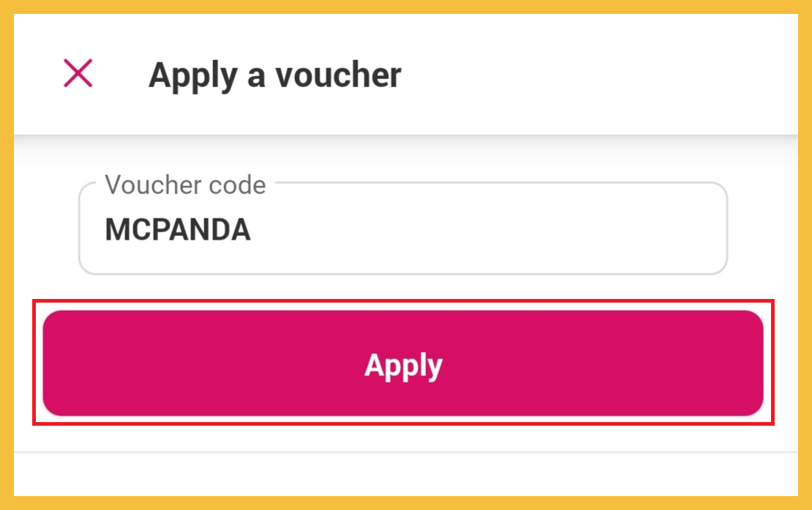Tap the rounded Voucher code box

[403, 230]
